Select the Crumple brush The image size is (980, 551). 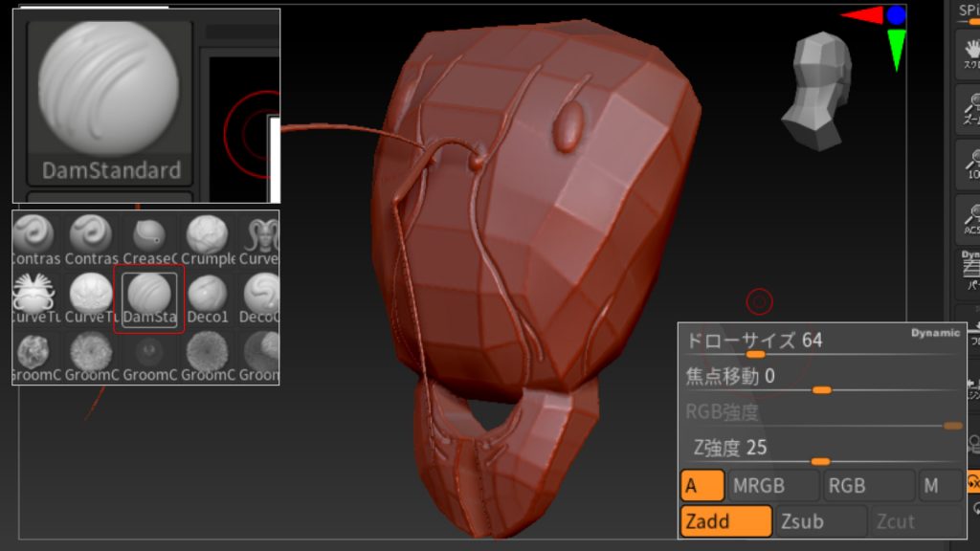tap(206, 232)
